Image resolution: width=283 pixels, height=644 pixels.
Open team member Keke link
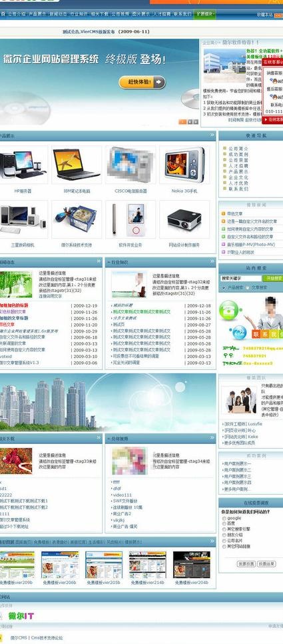tap(240, 437)
